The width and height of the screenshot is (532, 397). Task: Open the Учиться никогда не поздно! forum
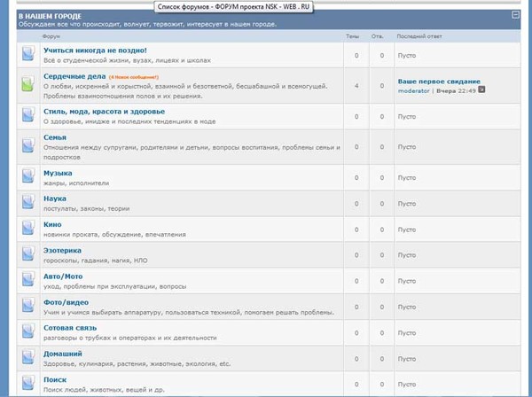tap(95, 51)
